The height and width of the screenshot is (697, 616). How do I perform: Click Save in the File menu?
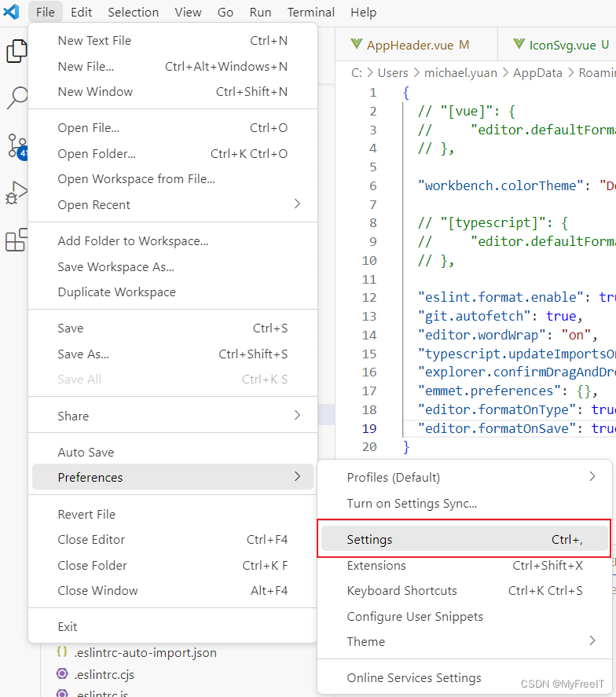[173, 328]
